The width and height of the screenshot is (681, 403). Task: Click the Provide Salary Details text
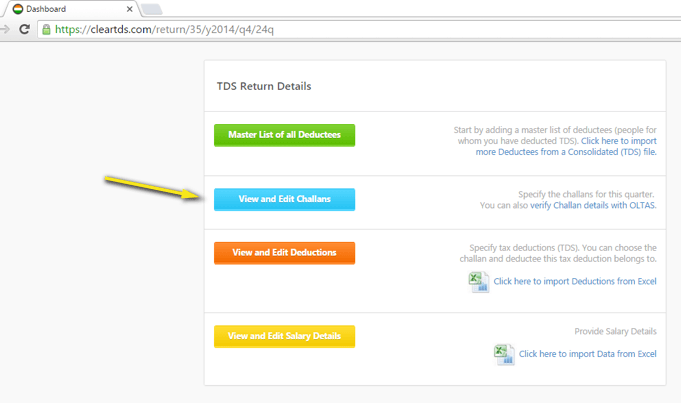(615, 331)
